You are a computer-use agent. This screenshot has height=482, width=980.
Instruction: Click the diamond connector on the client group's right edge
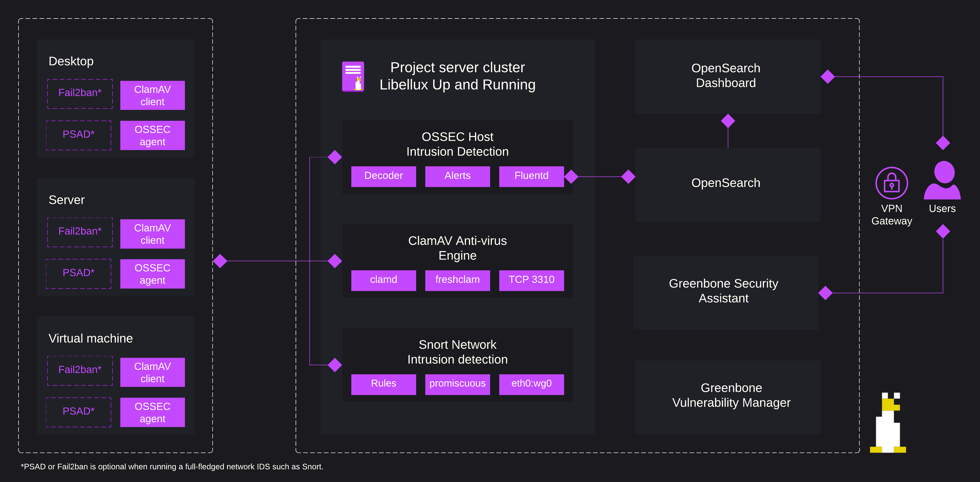point(220,261)
